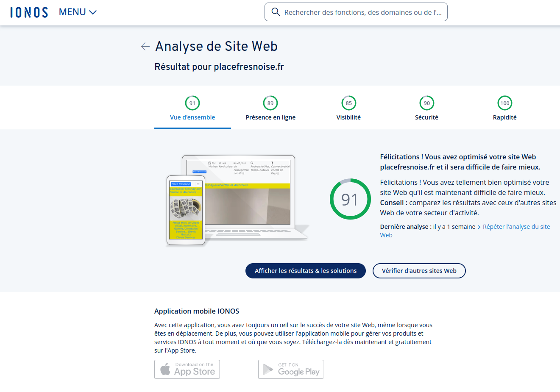Screen dimensions: 560x392
Task: Click the 89 score circle for Présence en ligne
Action: point(270,103)
